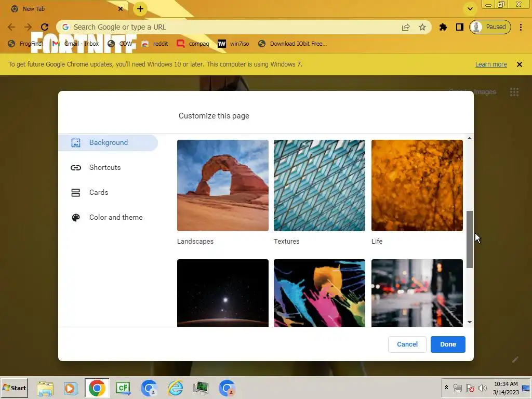The width and height of the screenshot is (532, 399).
Task: Click the network tray icon
Action: click(x=458, y=388)
